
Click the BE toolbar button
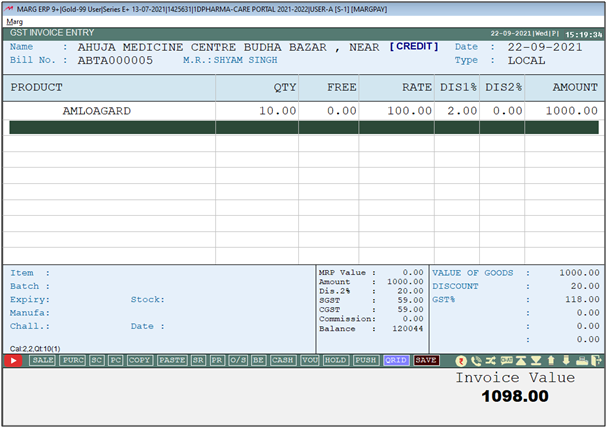tap(259, 360)
